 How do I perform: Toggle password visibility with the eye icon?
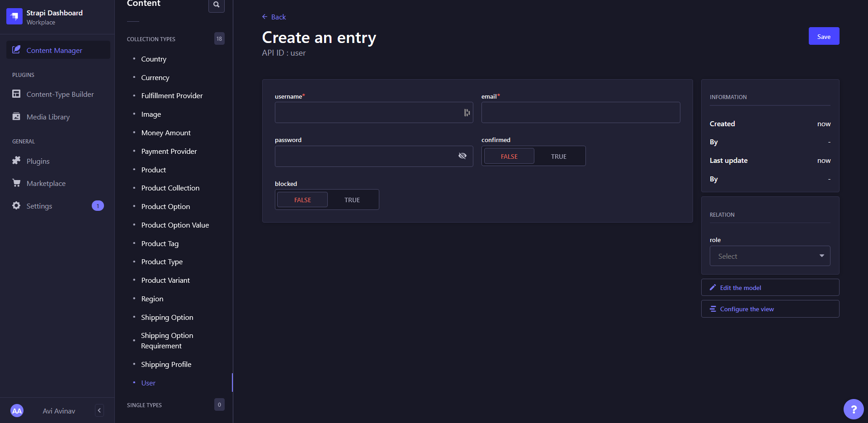(x=462, y=156)
